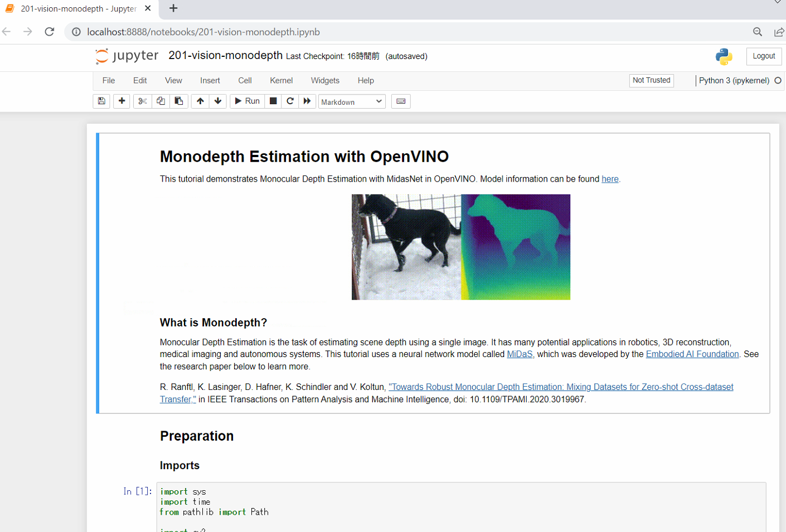Image resolution: width=786 pixels, height=532 pixels.
Task: Insert a new cell below
Action: point(121,101)
